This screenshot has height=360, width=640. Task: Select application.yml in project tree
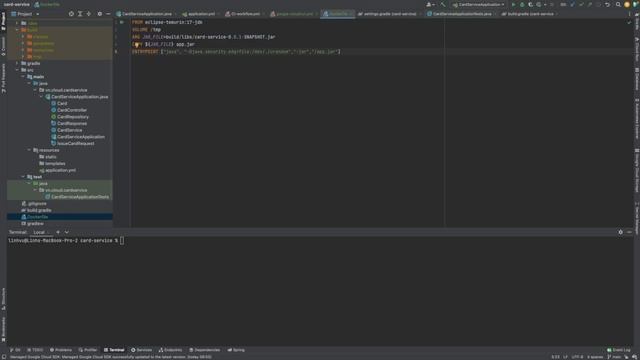pyautogui.click(x=60, y=170)
